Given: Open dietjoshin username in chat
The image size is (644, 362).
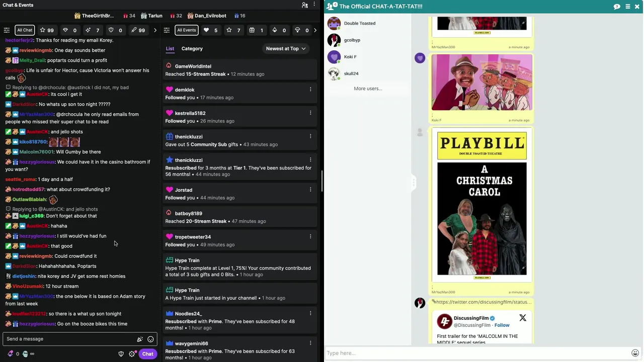Looking at the screenshot, I should click(24, 276).
